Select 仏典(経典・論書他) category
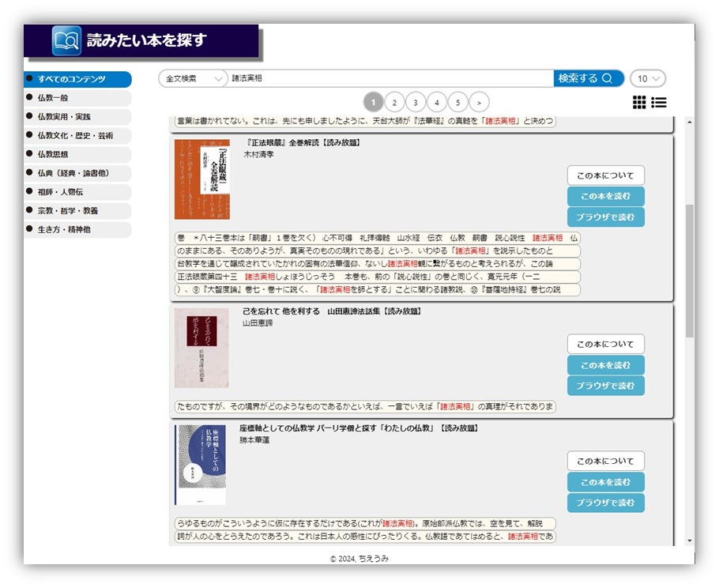This screenshot has height=588, width=719. click(x=77, y=173)
